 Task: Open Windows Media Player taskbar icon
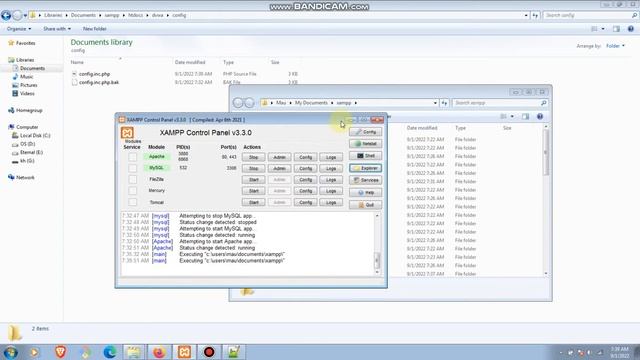point(35,351)
